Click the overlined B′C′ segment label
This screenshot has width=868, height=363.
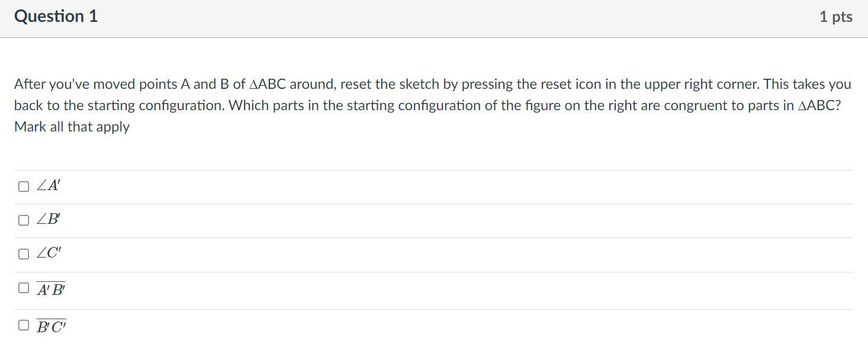tap(52, 326)
